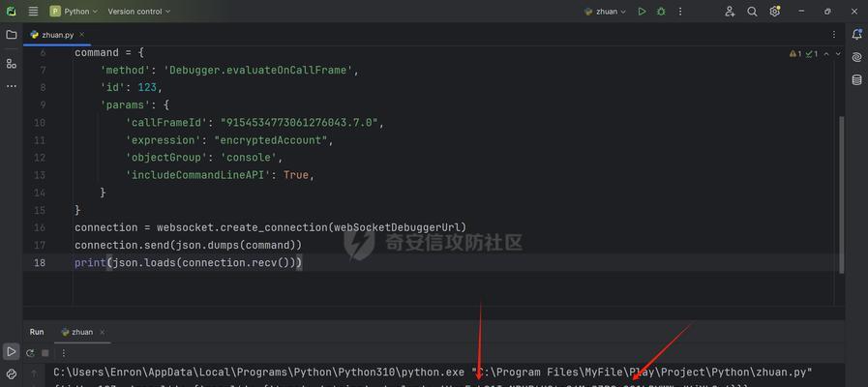
Task: Click websocket.create_connection call on line 16
Action: point(312,227)
